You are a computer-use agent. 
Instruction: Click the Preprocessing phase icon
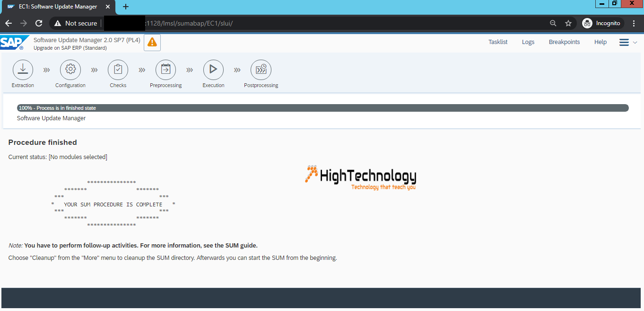point(165,70)
